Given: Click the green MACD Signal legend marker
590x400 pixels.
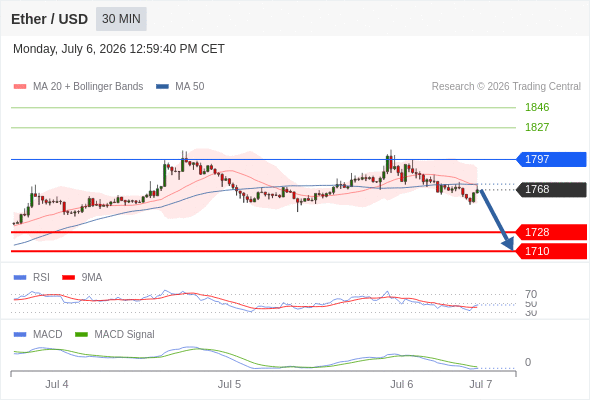Looking at the screenshot, I should click(81, 335).
